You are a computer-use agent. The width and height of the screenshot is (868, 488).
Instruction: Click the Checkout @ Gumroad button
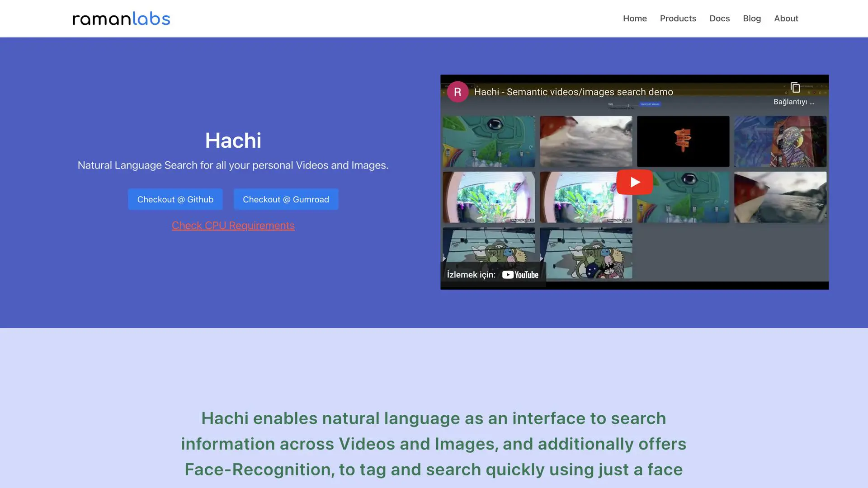point(286,199)
